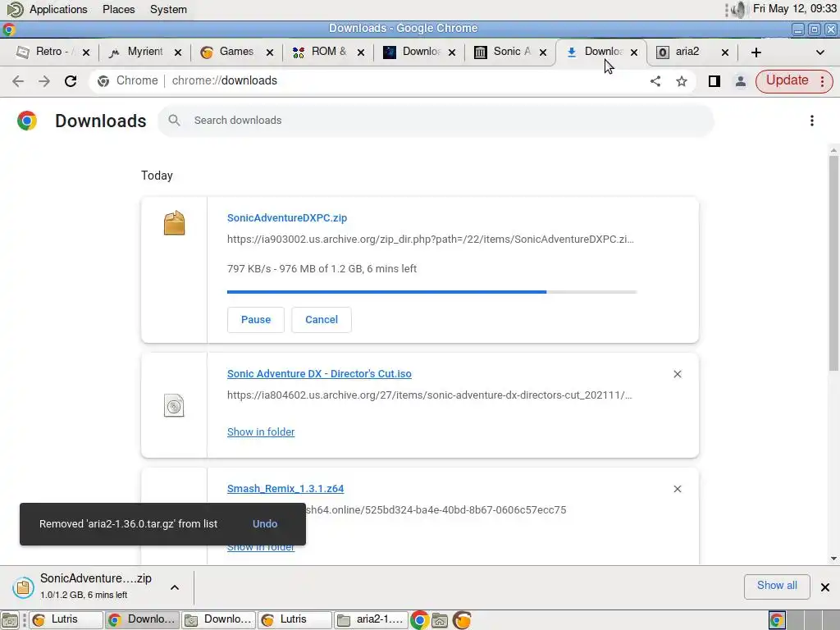Click the Today date heading
The image size is (840, 630).
click(157, 176)
